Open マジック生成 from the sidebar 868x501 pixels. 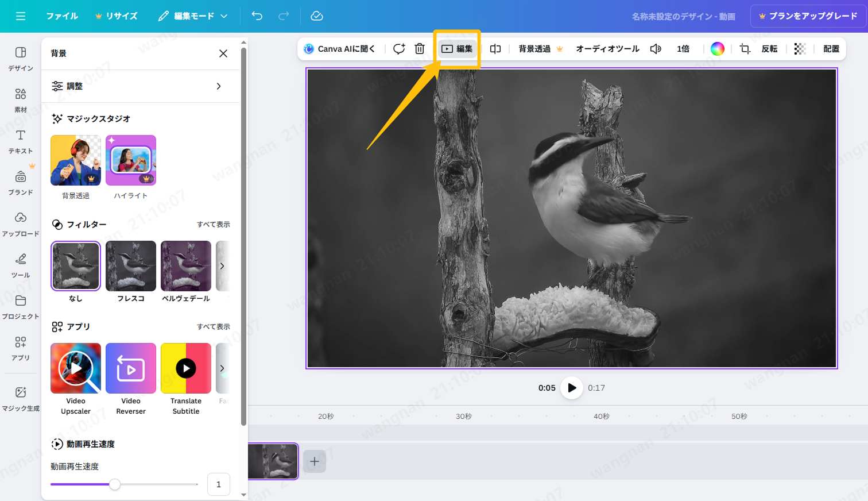click(x=20, y=398)
